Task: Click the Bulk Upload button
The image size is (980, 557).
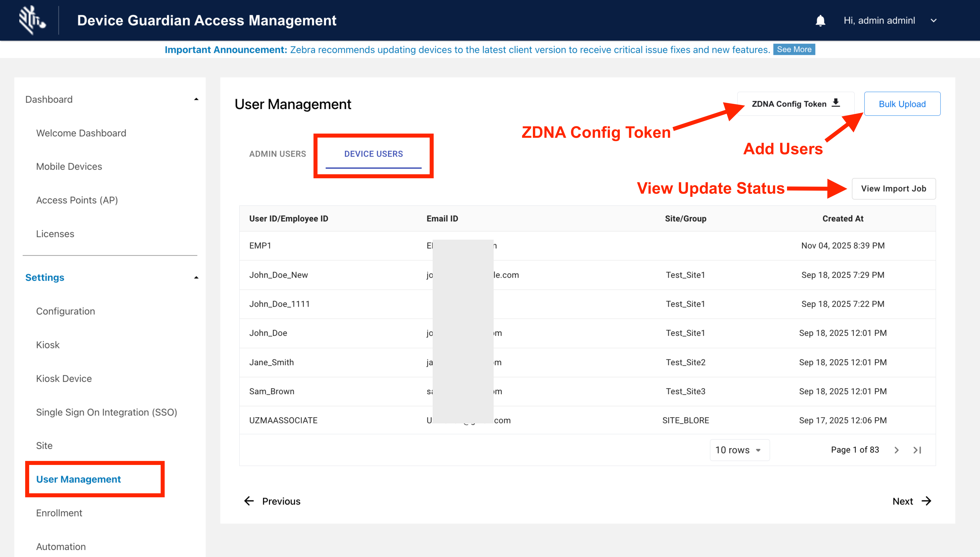Action: pyautogui.click(x=902, y=104)
